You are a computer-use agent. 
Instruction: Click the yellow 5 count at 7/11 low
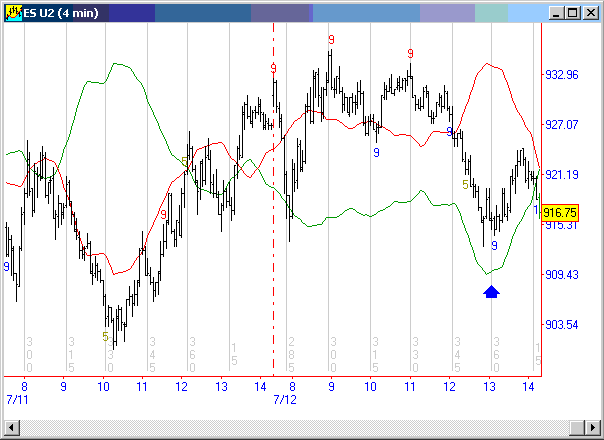105,336
